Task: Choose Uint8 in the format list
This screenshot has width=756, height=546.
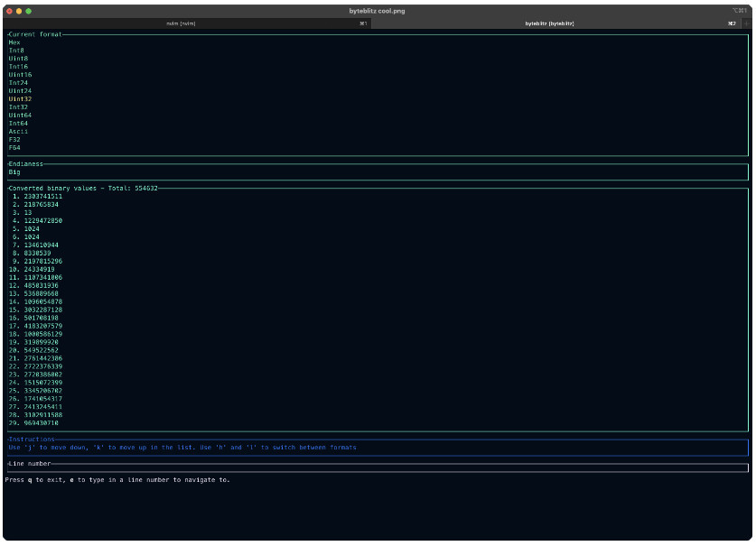Action: pyautogui.click(x=18, y=59)
